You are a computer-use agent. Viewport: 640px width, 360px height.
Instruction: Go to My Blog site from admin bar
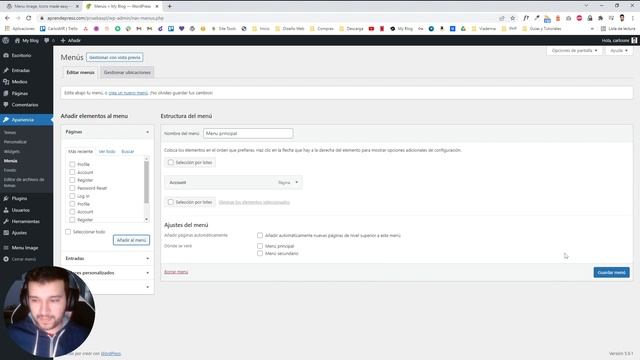click(27, 40)
